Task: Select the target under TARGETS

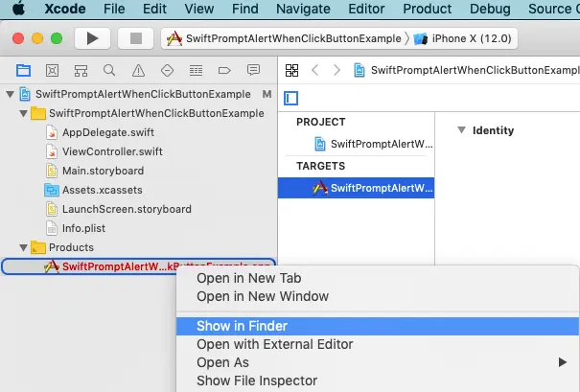Action: point(357,188)
